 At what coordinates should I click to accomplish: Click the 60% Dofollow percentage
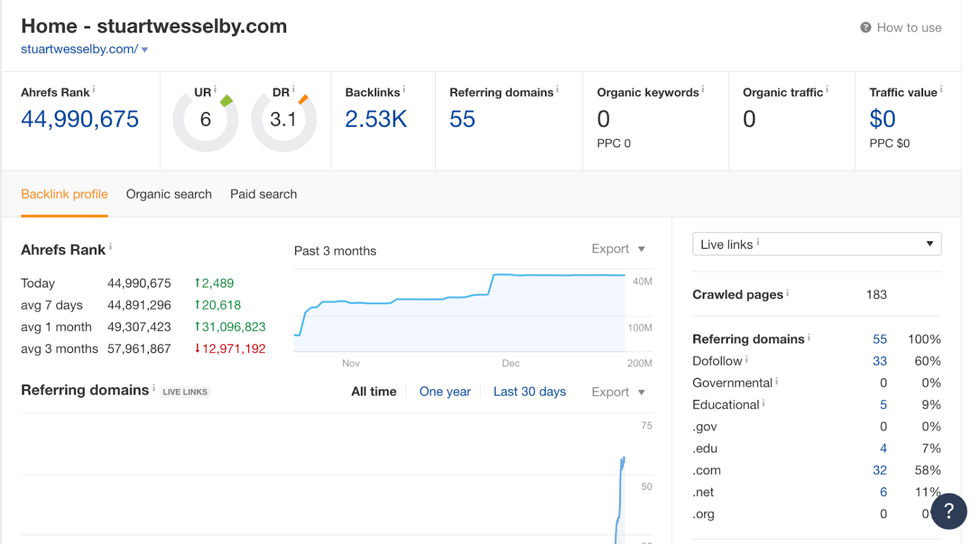[928, 361]
